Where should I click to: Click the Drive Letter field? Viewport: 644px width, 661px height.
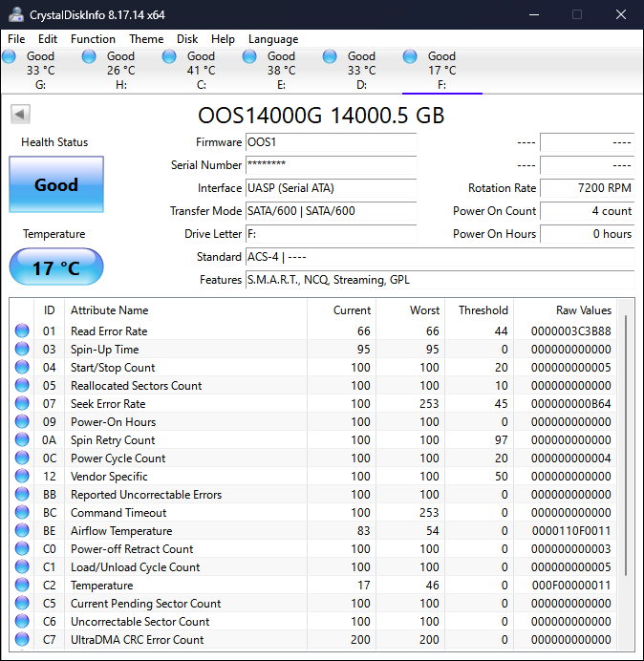[x=331, y=233]
